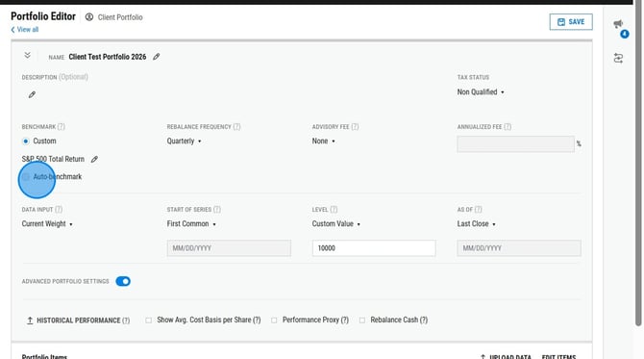Viewport: 644px width, 359px height.
Task: Open Rebalance Frequency Quarterly dropdown
Action: 184,141
